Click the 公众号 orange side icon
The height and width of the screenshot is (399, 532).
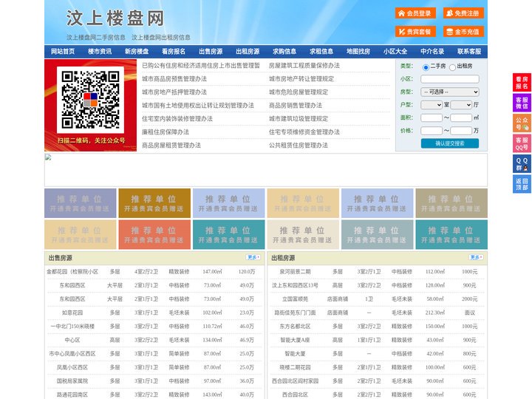point(522,123)
